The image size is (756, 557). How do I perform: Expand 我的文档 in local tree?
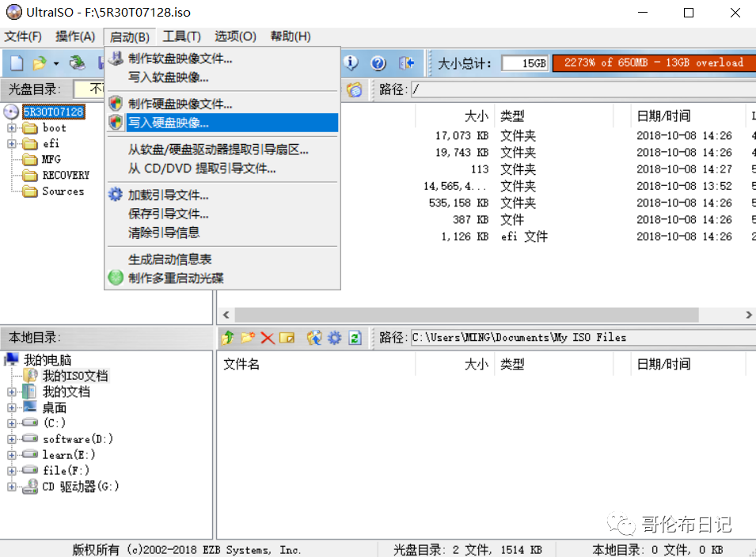[x=12, y=392]
